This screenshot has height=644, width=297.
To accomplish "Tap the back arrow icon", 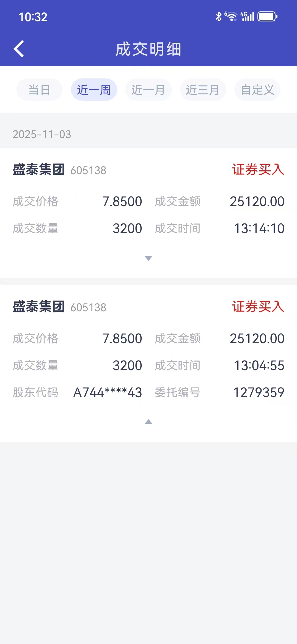I will (x=19, y=49).
